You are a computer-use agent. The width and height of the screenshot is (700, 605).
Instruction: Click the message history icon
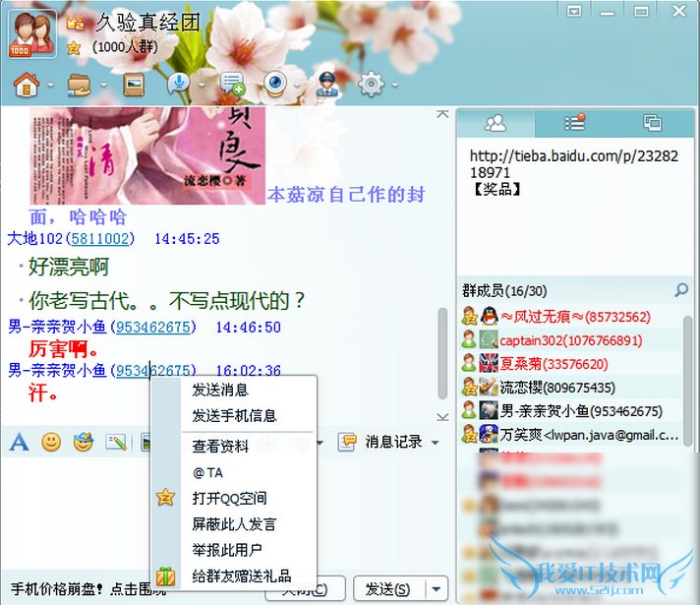coord(347,443)
